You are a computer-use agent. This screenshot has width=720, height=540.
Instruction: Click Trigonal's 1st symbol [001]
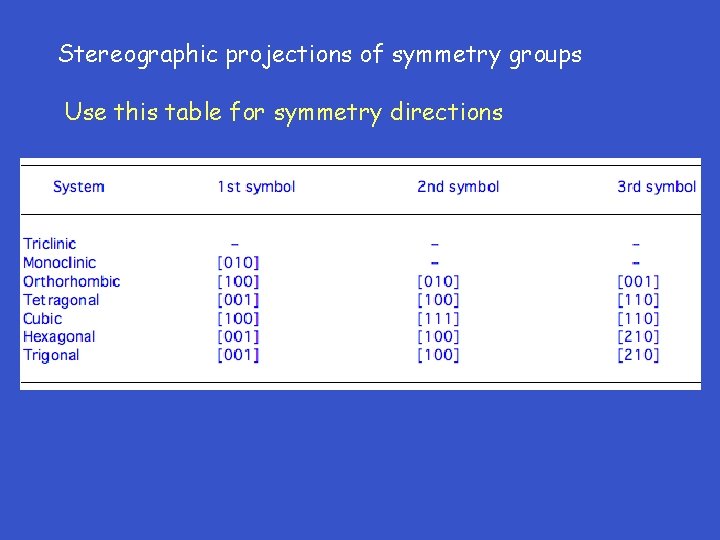pyautogui.click(x=238, y=355)
